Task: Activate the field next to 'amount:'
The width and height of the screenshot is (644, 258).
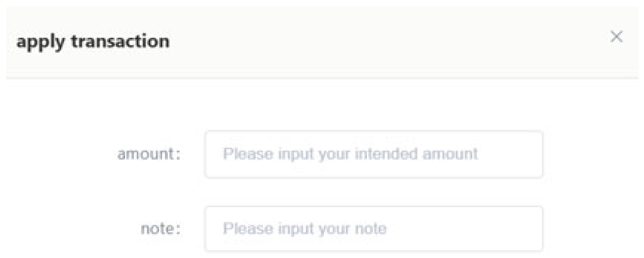Action: click(x=373, y=154)
